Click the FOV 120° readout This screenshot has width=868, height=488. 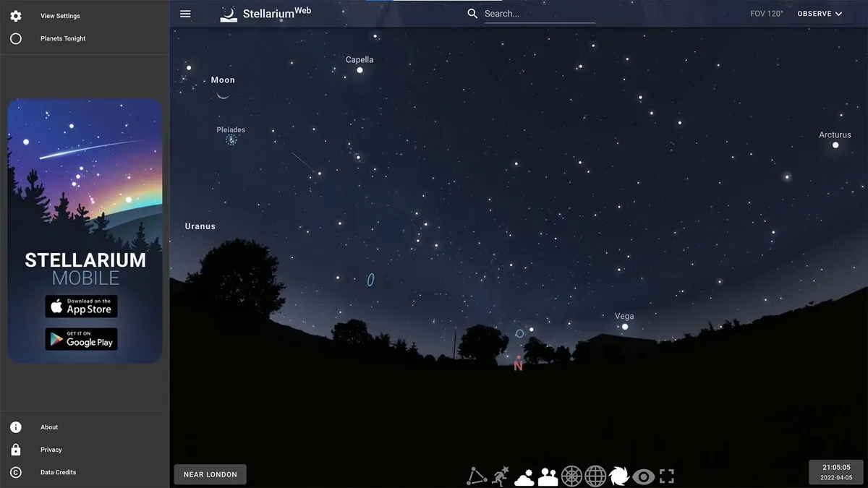[767, 14]
